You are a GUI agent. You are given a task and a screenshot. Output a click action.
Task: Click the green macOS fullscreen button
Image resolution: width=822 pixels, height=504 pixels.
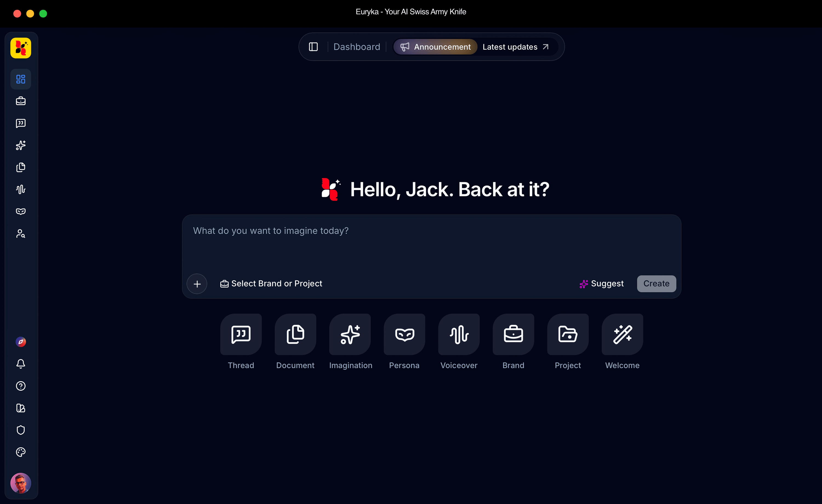point(43,14)
